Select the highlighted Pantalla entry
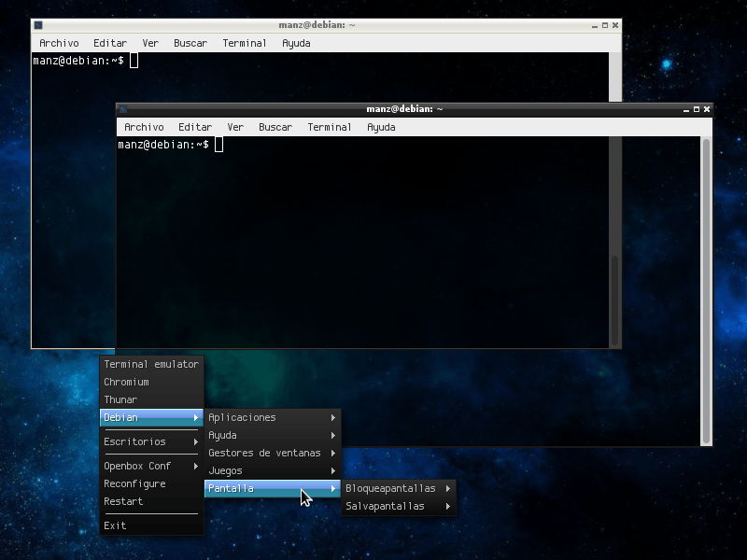Screen dimensions: 747x560 (x=273, y=488)
